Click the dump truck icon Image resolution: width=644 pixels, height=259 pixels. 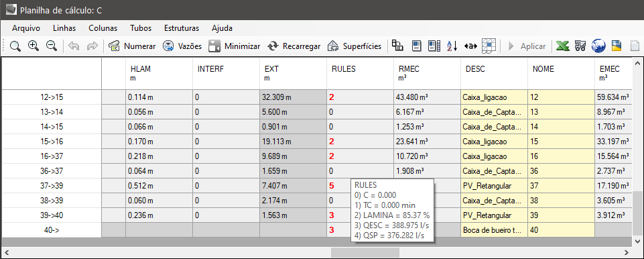tap(580, 46)
